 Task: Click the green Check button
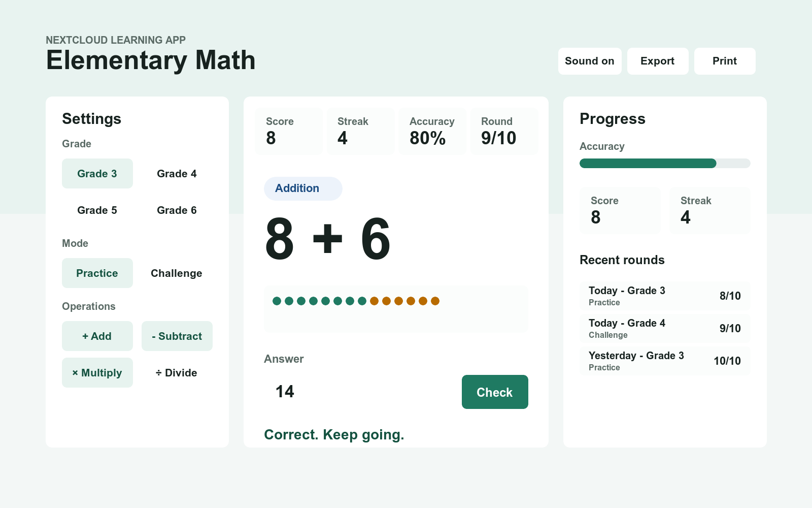(495, 392)
